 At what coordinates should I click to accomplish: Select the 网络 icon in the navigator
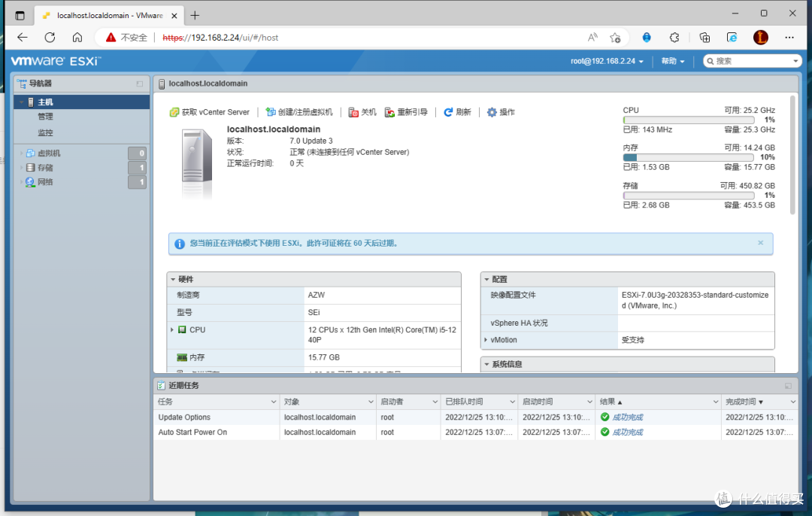tap(28, 181)
